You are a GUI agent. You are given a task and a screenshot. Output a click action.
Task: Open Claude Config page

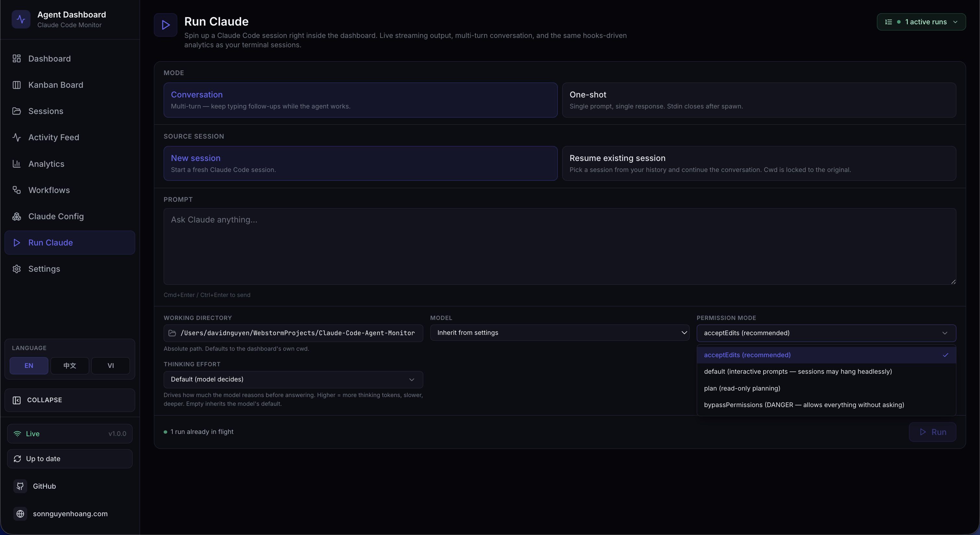tap(70, 216)
